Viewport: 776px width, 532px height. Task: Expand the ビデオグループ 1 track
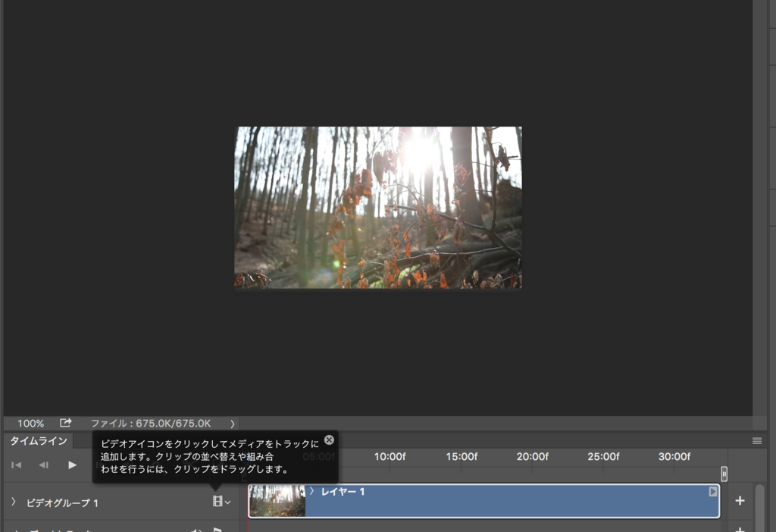(14, 502)
